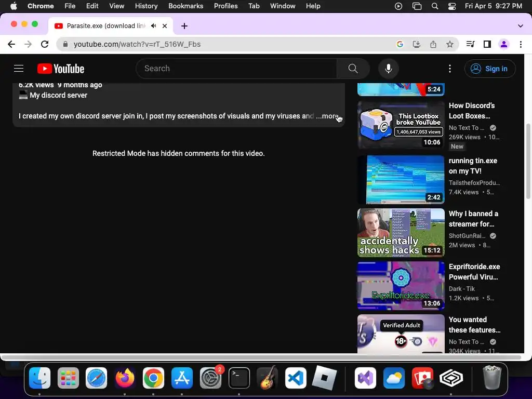Open Launchpad from the Dock
Screen dimensions: 532x399
pyautogui.click(x=68, y=378)
